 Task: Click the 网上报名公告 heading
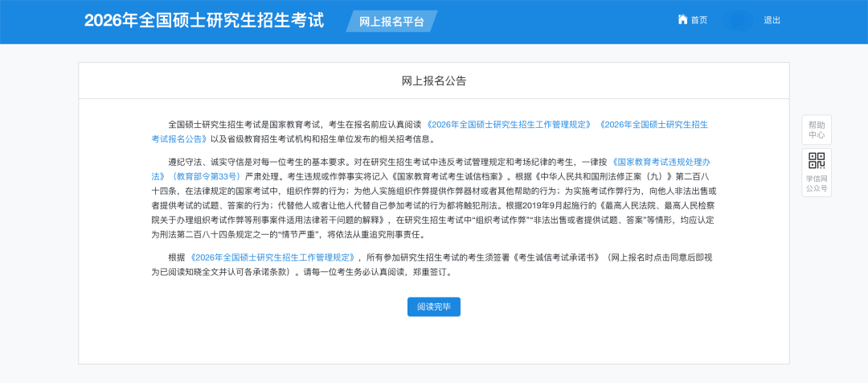coord(434,81)
